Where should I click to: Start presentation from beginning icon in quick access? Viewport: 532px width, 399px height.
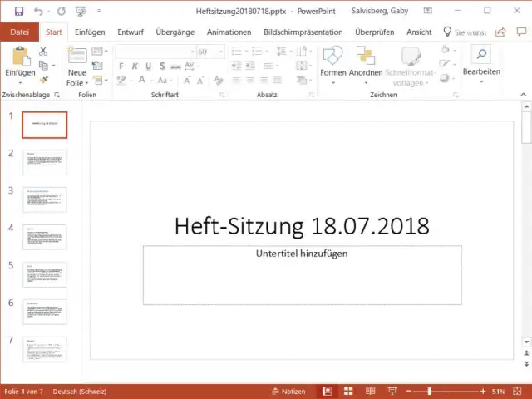pos(81,11)
